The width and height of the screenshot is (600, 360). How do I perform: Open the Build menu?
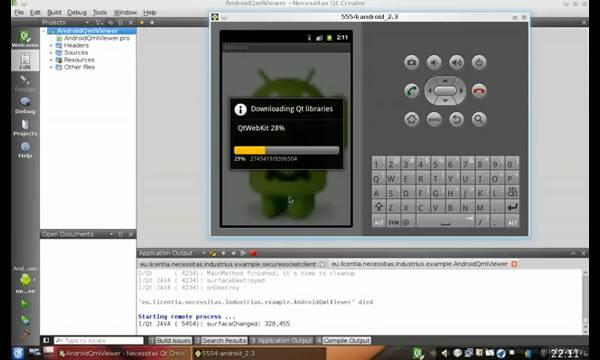click(54, 13)
